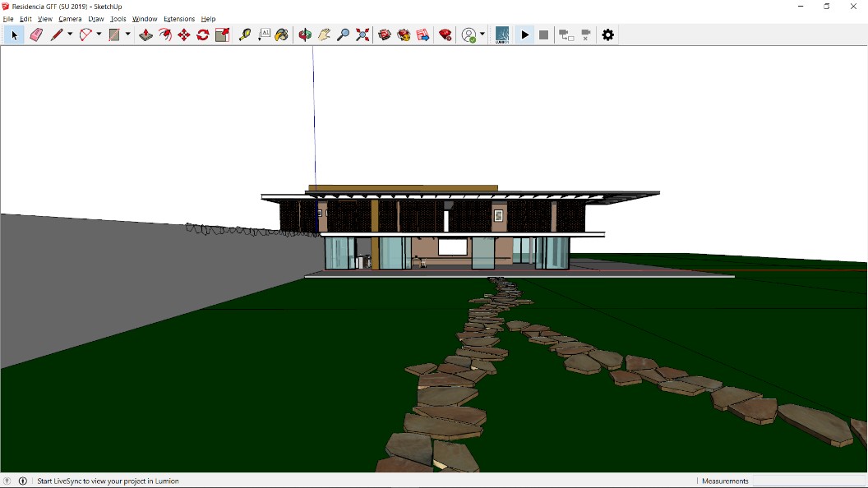The width and height of the screenshot is (868, 488).
Task: Click the Lumion logo button
Action: [x=502, y=35]
